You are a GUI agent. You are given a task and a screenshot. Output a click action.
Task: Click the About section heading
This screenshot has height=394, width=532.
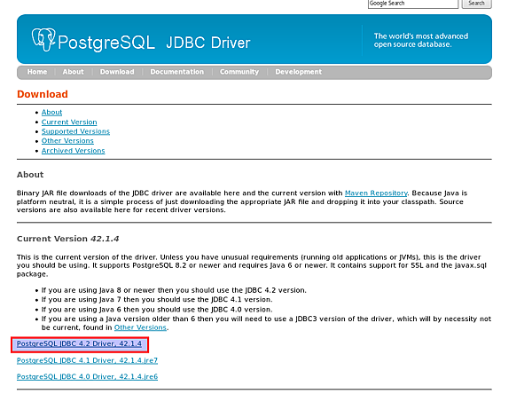[30, 175]
